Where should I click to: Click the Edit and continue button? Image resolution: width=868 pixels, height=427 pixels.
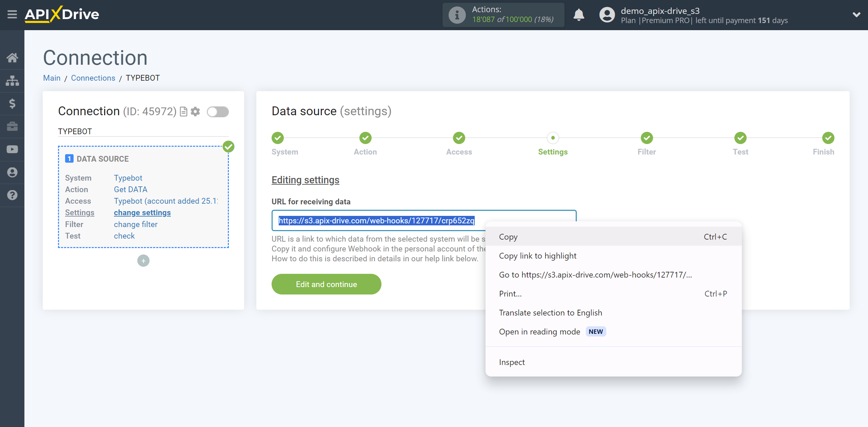[327, 285]
